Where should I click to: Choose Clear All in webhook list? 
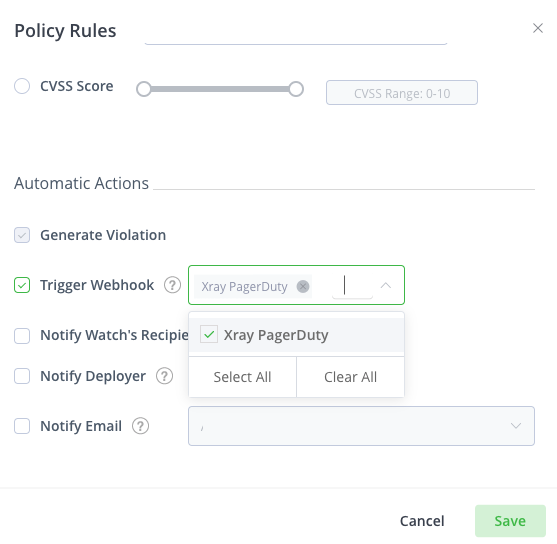pyautogui.click(x=351, y=377)
